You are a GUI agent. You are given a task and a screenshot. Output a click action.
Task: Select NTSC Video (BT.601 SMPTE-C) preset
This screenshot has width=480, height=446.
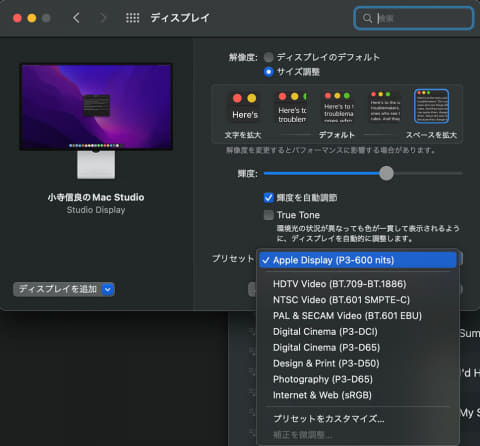[x=358, y=300]
